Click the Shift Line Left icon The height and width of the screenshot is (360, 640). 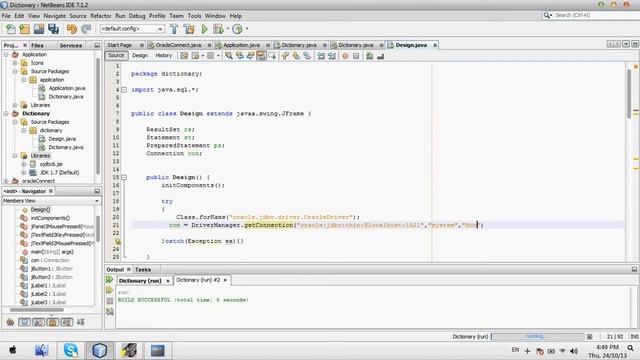coord(321,56)
